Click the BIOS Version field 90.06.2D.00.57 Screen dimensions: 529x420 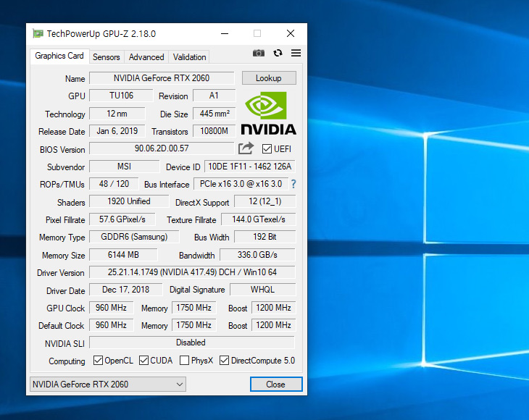(162, 148)
